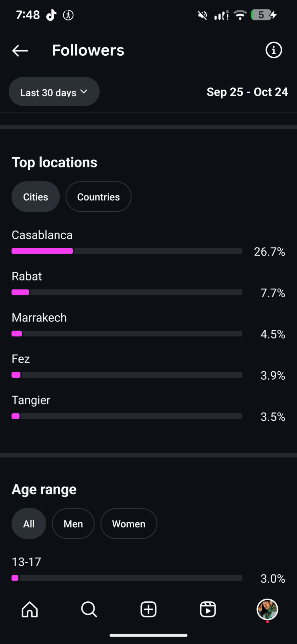Select the All age range tab
The image size is (297, 644).
tap(29, 524)
